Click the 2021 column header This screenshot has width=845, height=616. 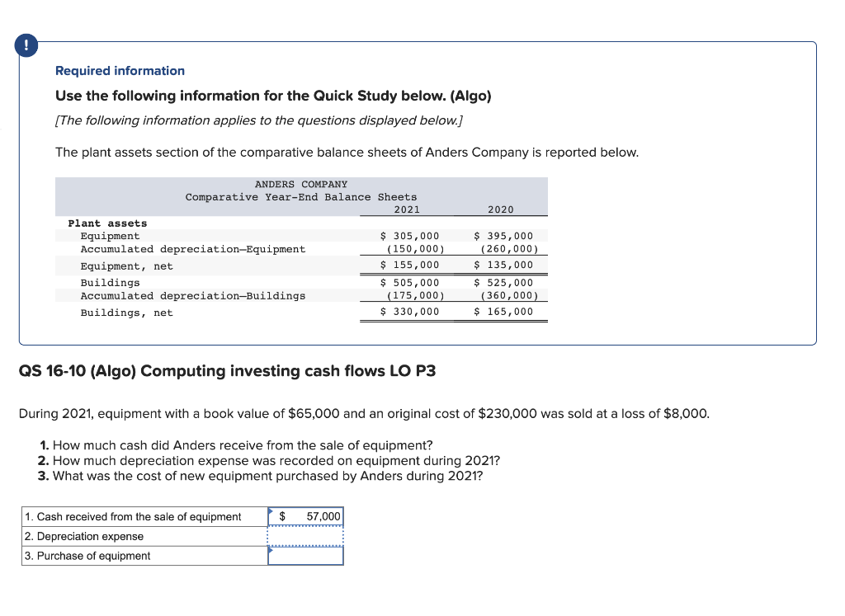(x=407, y=209)
